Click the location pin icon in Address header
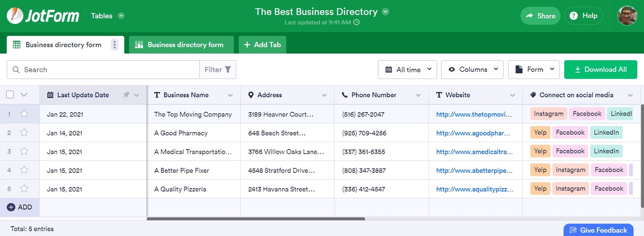This screenshot has height=236, width=644. click(x=251, y=95)
